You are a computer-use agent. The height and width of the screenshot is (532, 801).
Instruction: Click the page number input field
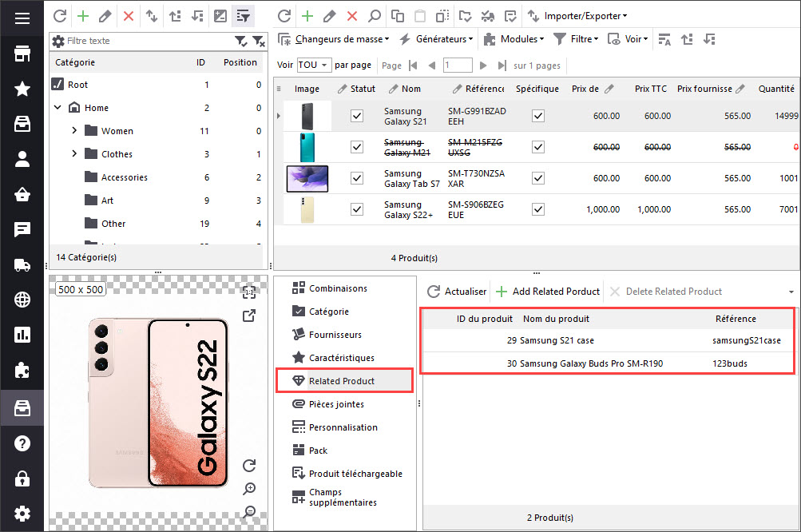click(x=458, y=65)
